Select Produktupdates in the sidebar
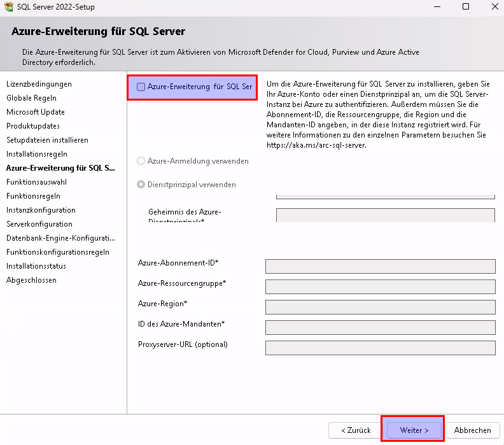 (x=33, y=126)
